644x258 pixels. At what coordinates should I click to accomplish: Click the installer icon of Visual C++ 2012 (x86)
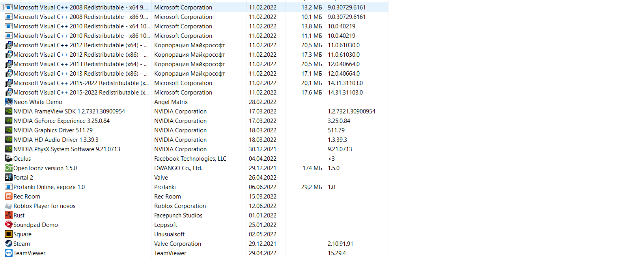pyautogui.click(x=9, y=55)
